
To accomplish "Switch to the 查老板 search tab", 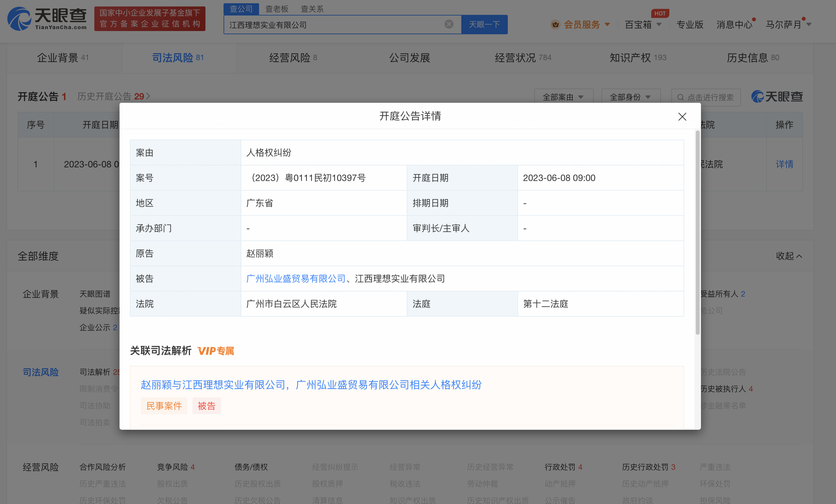I will (277, 9).
